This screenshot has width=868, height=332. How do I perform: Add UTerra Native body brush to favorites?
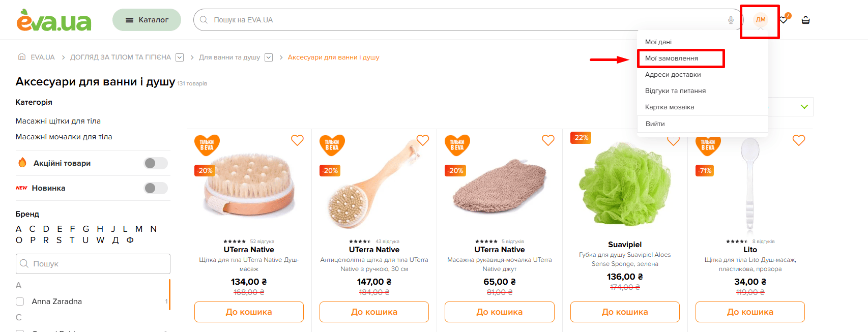297,140
